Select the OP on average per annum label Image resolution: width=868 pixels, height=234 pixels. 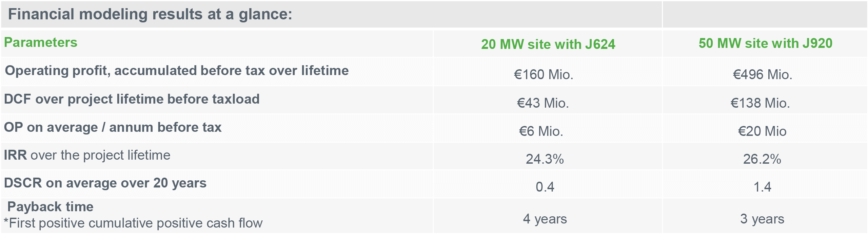coord(113,127)
